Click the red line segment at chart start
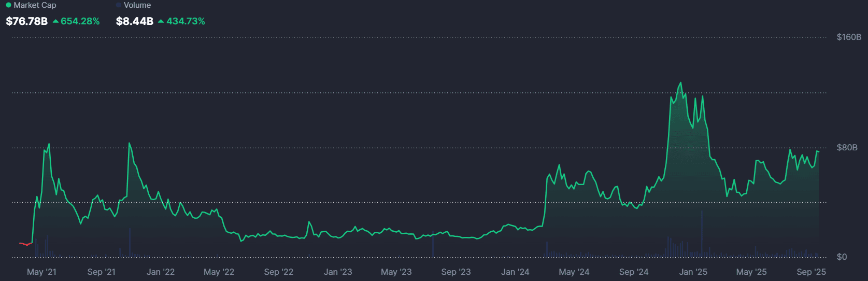Viewport: 868px width, 281px height. point(25,244)
